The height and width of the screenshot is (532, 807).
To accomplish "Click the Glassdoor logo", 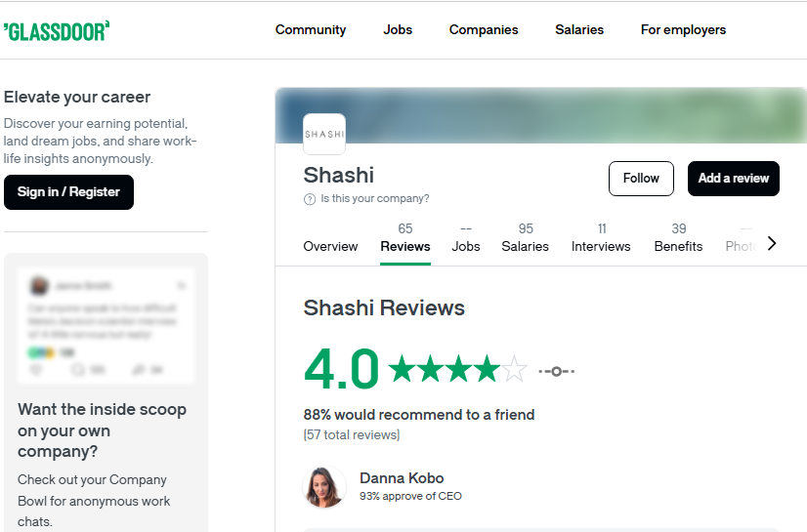I will click(x=56, y=30).
